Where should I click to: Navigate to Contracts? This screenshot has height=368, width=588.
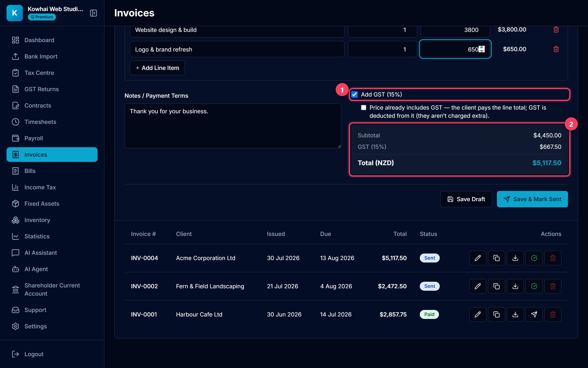[52, 105]
